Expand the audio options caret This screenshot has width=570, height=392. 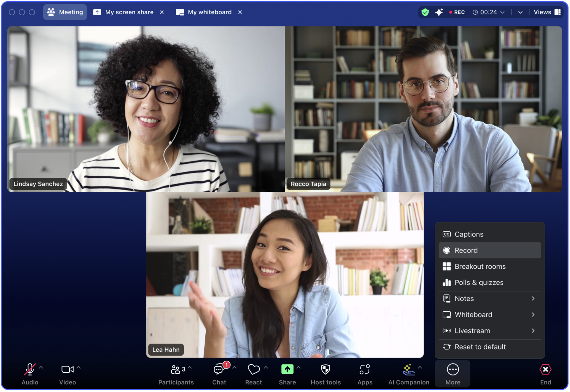pyautogui.click(x=41, y=367)
